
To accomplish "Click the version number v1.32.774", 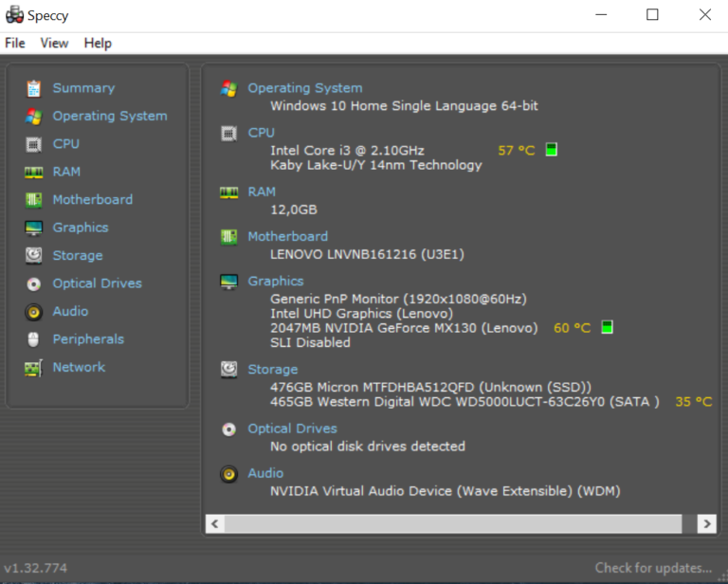I will pyautogui.click(x=35, y=568).
